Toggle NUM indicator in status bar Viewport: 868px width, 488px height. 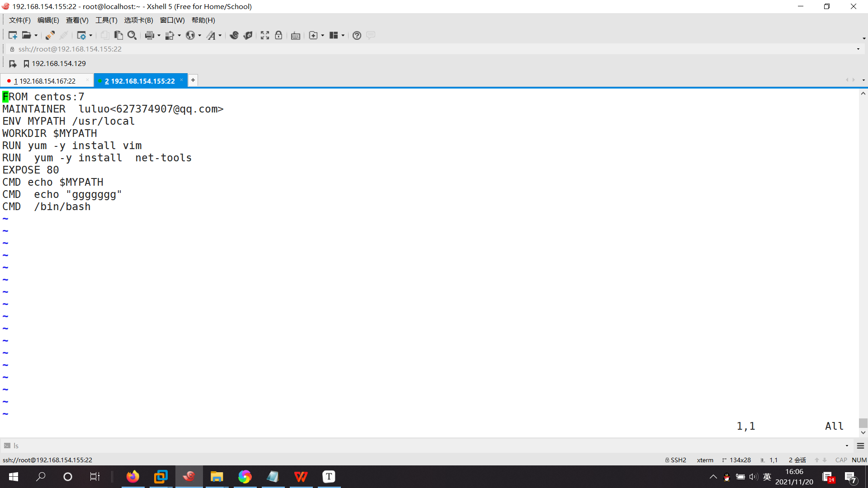(x=859, y=460)
